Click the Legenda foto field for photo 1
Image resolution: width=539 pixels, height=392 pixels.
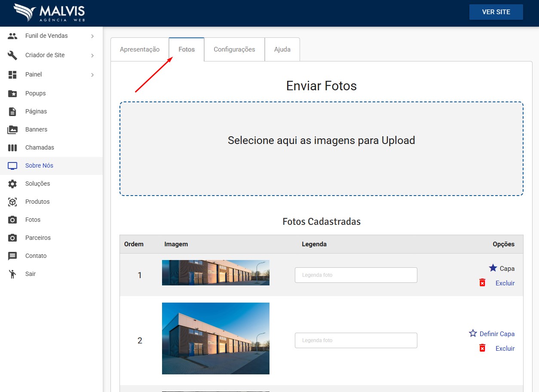pyautogui.click(x=356, y=275)
